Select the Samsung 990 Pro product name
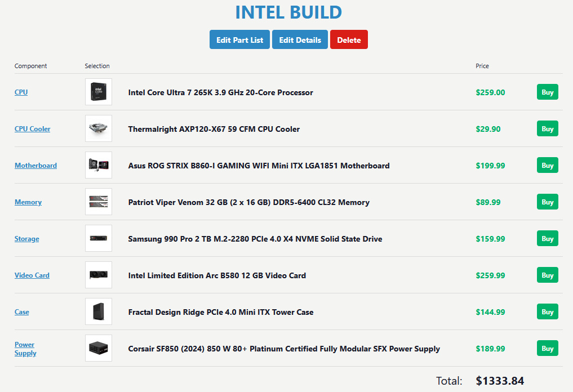The width and height of the screenshot is (573, 392). 255,239
